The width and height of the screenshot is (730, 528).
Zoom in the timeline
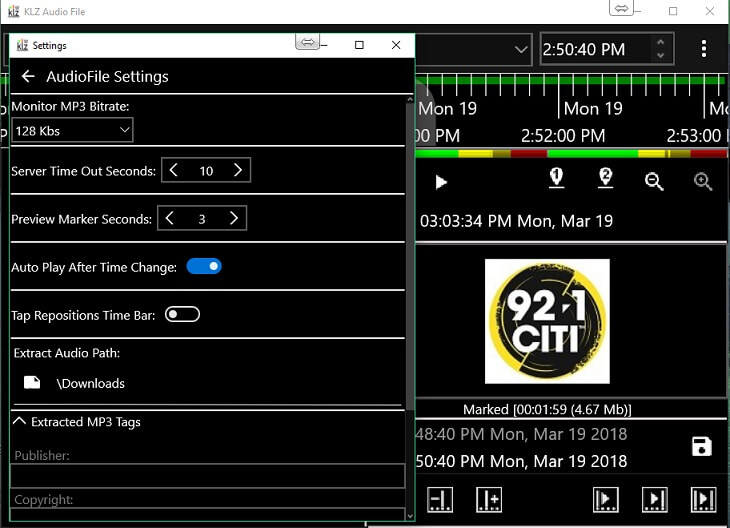(x=703, y=181)
